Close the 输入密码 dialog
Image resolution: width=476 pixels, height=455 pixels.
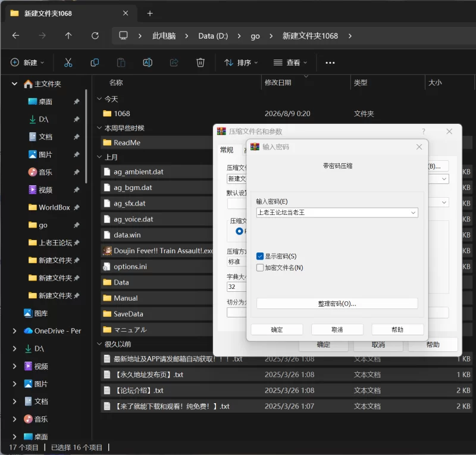[419, 147]
